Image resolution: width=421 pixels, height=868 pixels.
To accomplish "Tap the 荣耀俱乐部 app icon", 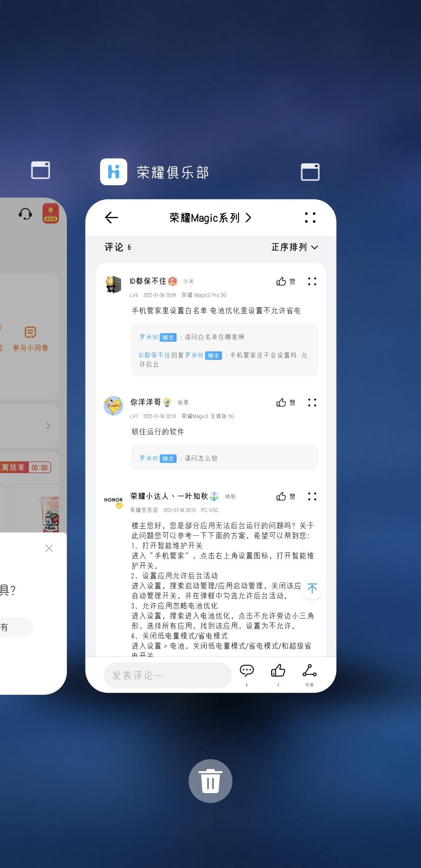I will point(114,172).
